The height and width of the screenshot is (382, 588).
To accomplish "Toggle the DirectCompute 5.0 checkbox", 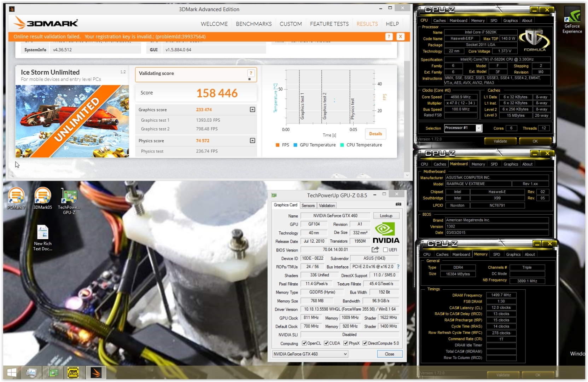I will coord(365,343).
